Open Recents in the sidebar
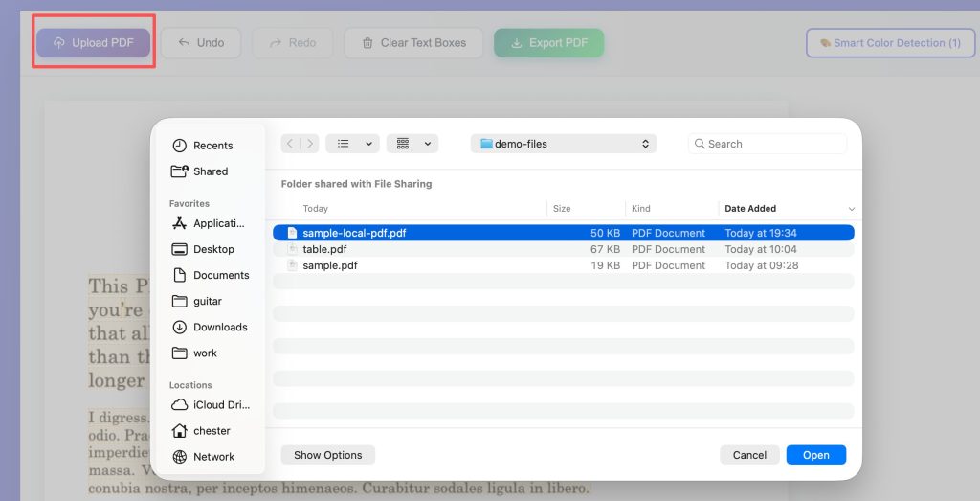This screenshot has height=501, width=980. [x=202, y=145]
